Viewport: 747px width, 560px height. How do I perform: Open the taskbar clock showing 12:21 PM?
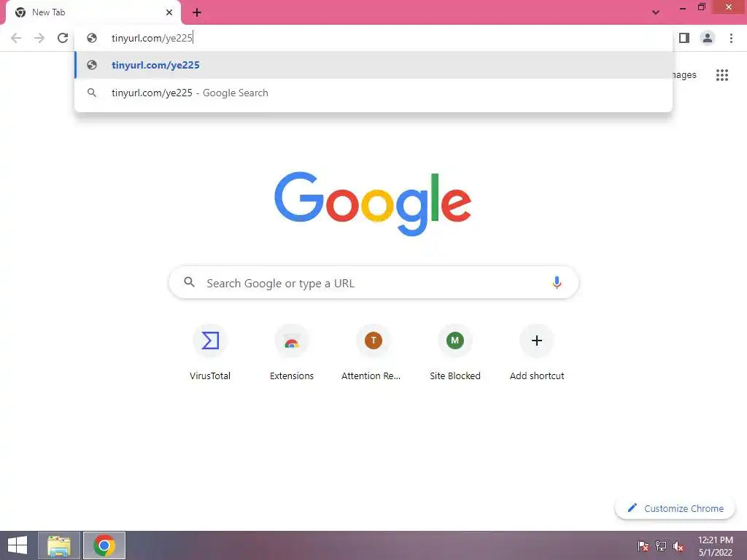pyautogui.click(x=716, y=545)
